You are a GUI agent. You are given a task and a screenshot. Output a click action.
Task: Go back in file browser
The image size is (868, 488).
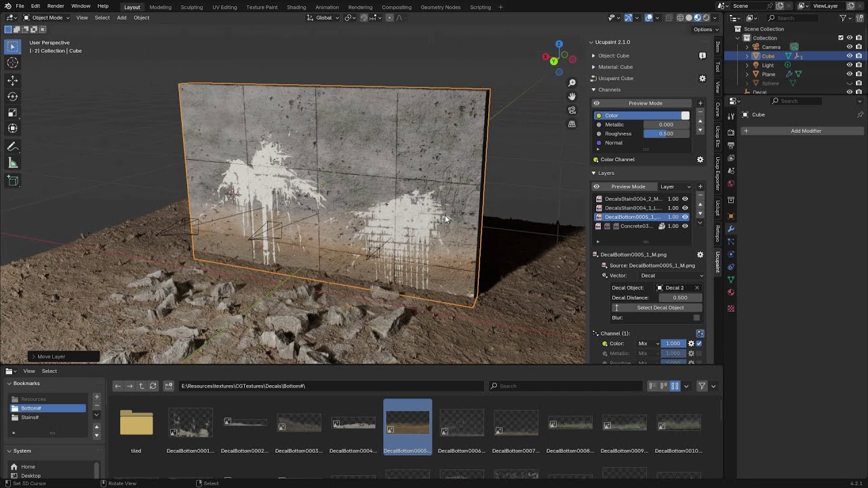(118, 386)
